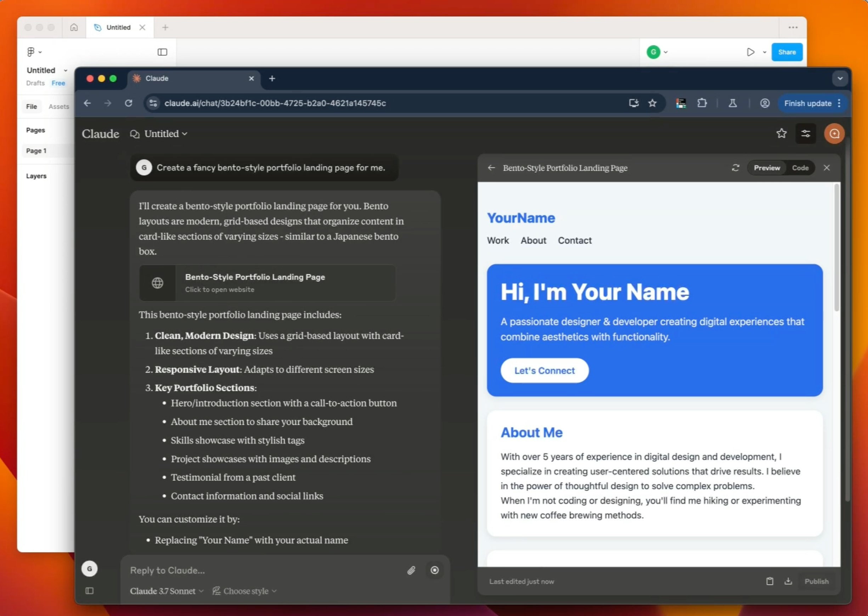Viewport: 868px width, 616px height.
Task: Switch to the Assets tab in Figma
Action: click(x=58, y=107)
